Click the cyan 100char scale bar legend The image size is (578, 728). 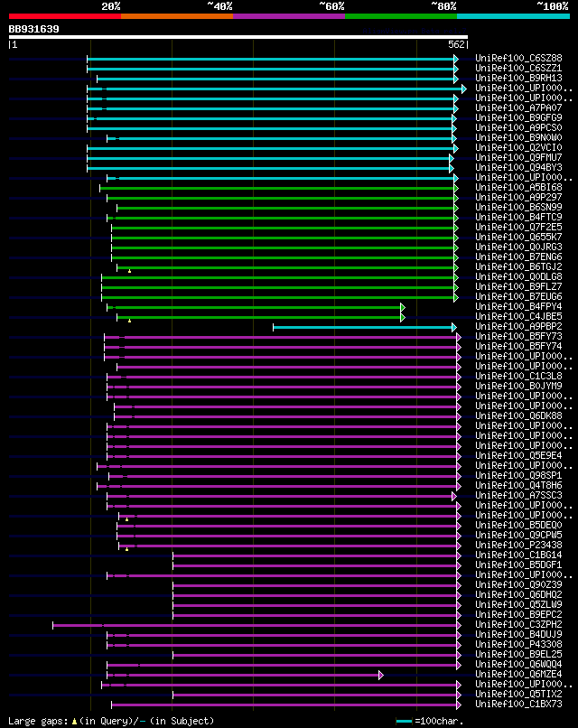pyautogui.click(x=404, y=721)
